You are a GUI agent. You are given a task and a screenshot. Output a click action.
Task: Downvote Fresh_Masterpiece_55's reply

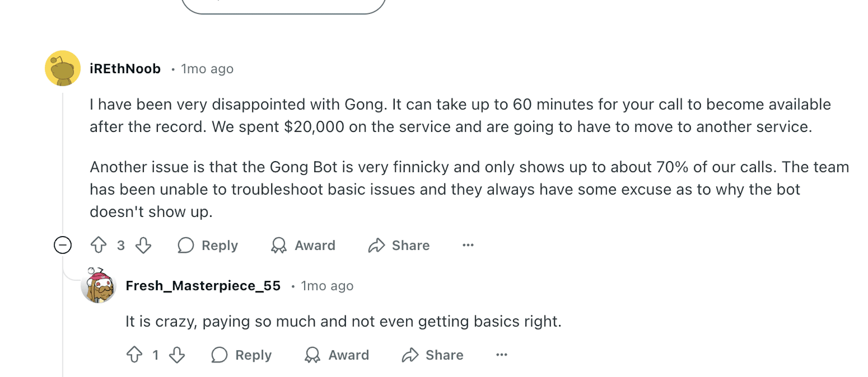pyautogui.click(x=177, y=355)
